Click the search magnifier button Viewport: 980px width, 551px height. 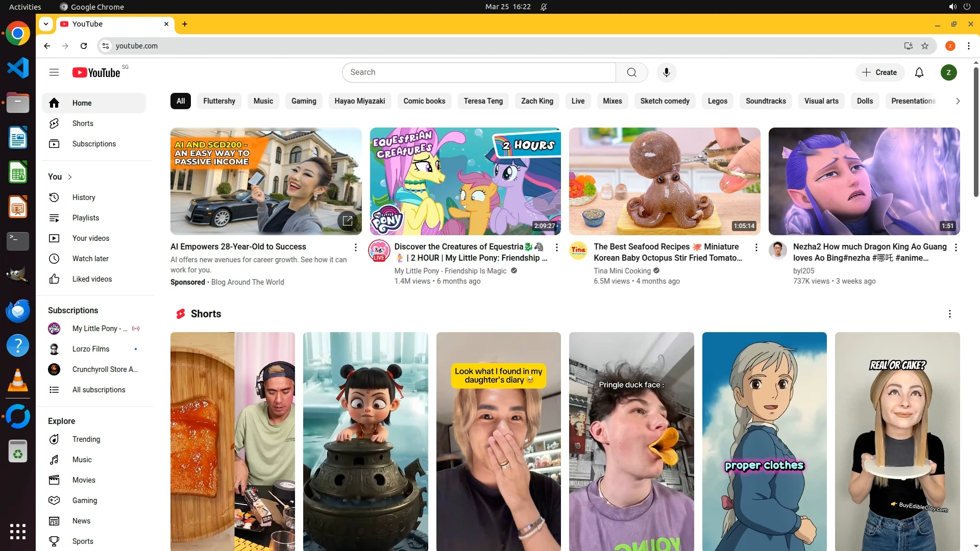pyautogui.click(x=631, y=72)
